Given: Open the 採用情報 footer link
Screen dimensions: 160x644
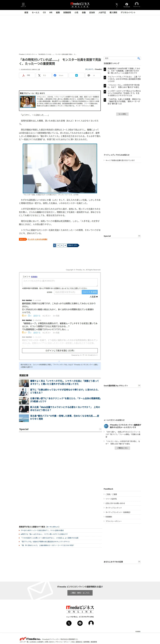Looking at the screenshot, I should [86, 642].
